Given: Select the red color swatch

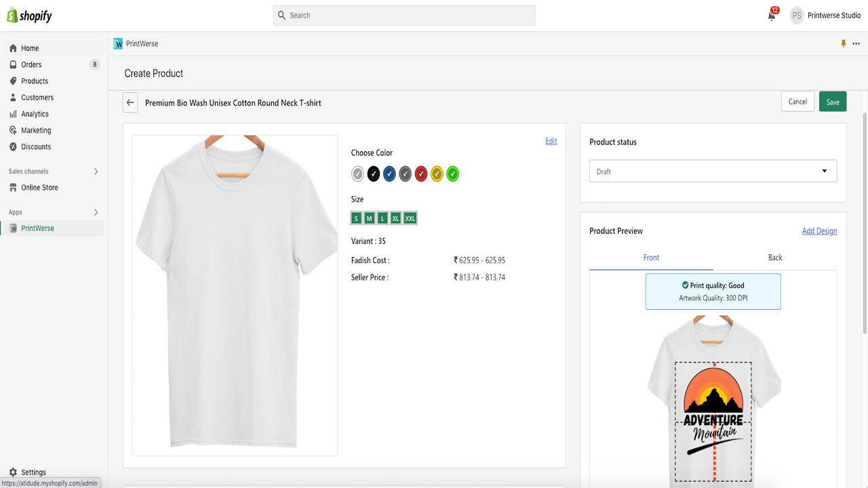Looking at the screenshot, I should tap(420, 174).
